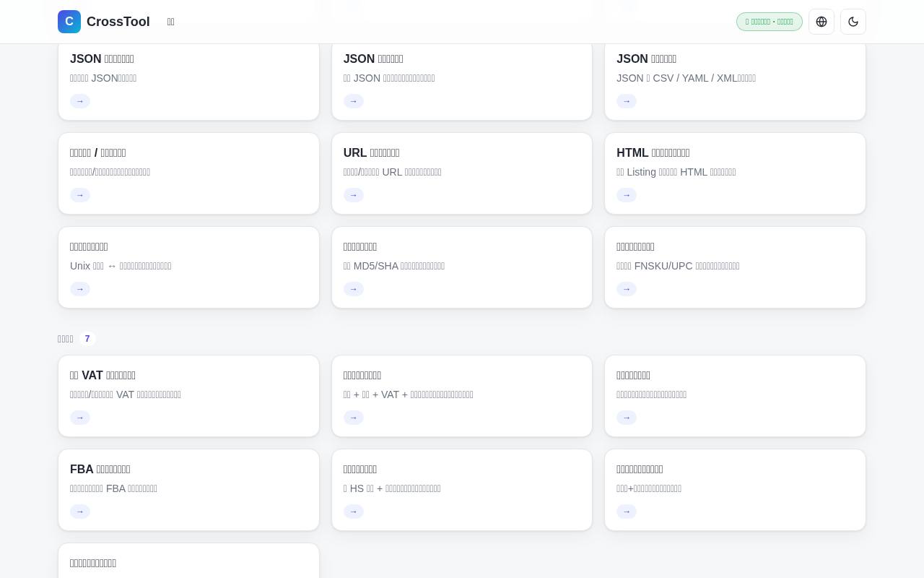Click the CrossTool brand name

(118, 22)
